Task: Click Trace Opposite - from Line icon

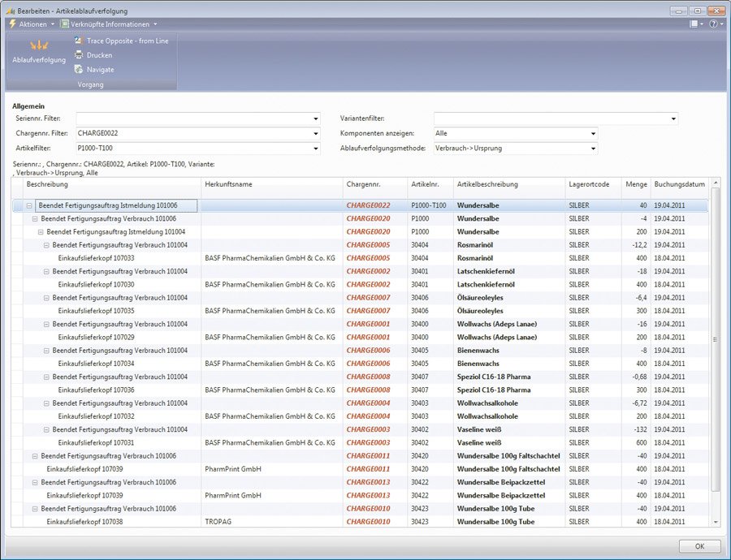Action: (x=78, y=41)
